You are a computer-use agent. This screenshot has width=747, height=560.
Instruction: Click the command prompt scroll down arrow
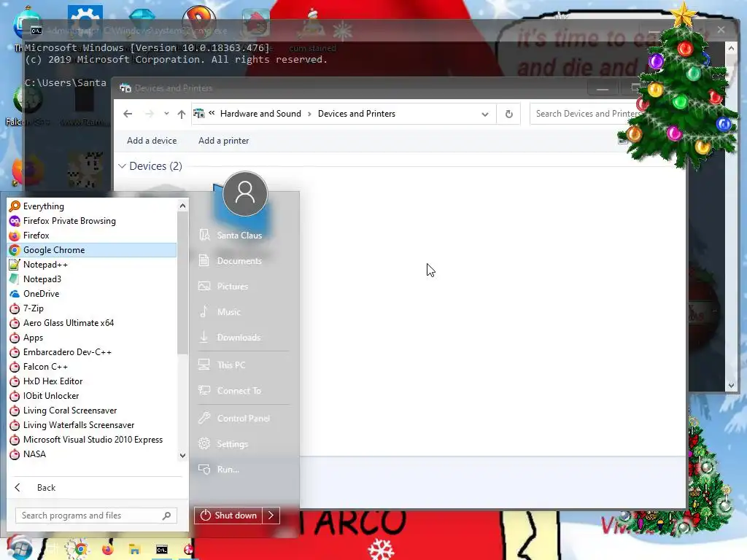click(731, 386)
